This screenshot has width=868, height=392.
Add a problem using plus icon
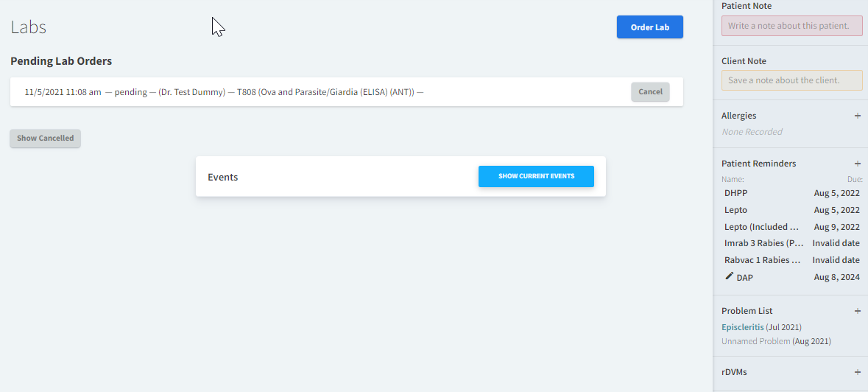point(857,311)
